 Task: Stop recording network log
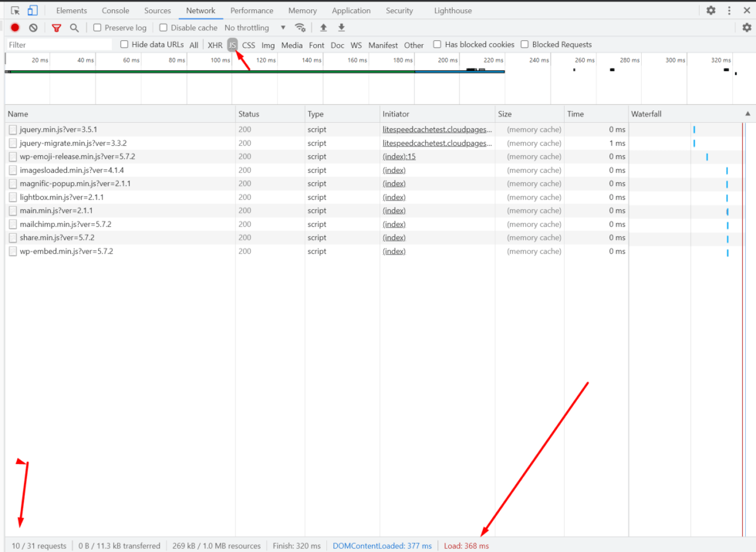15,28
